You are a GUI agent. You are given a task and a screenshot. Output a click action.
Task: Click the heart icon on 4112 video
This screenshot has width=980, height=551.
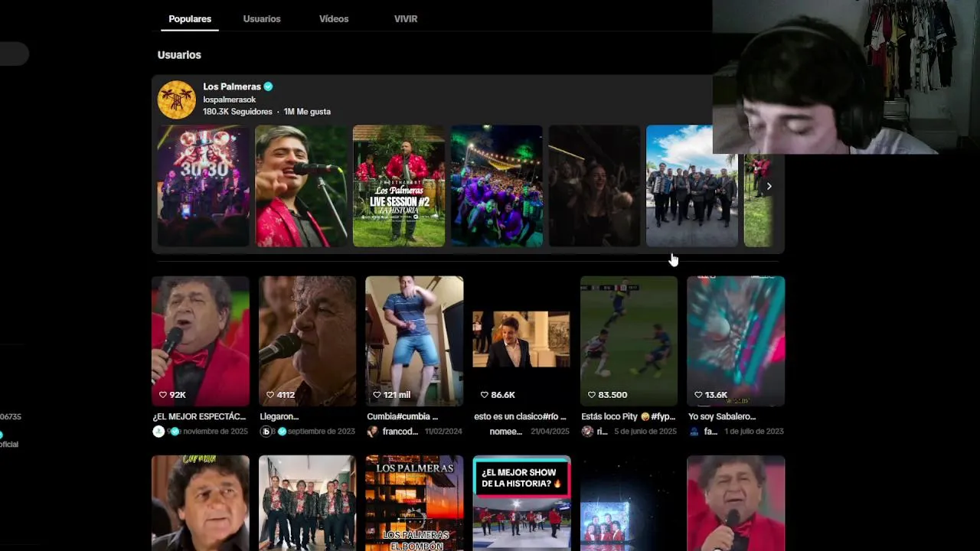[x=269, y=395]
